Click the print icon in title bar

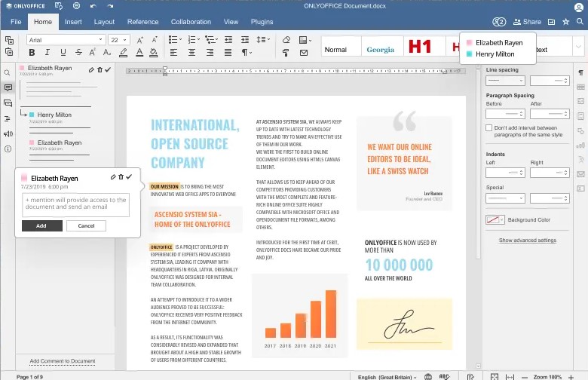77,6
